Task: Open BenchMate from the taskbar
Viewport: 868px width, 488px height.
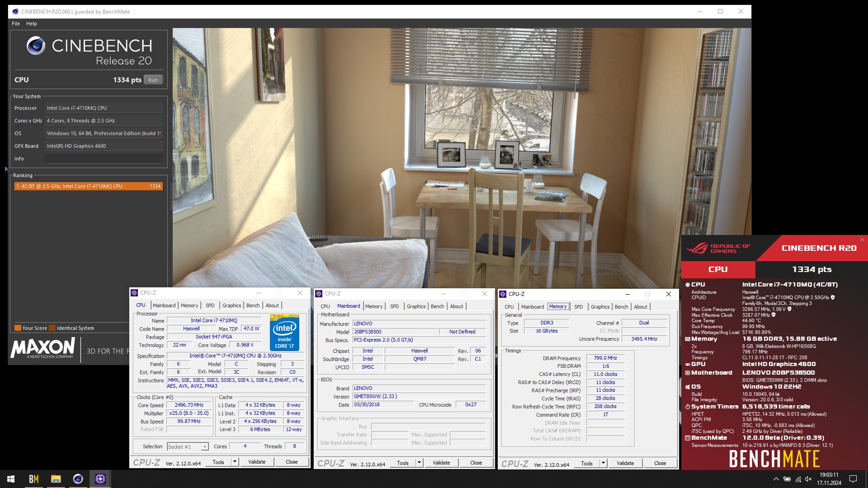Action: point(34,479)
